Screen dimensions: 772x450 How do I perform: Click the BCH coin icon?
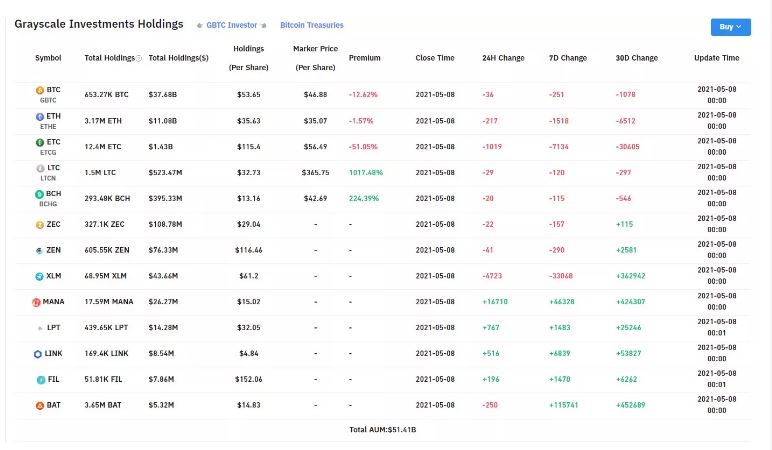[x=39, y=194]
